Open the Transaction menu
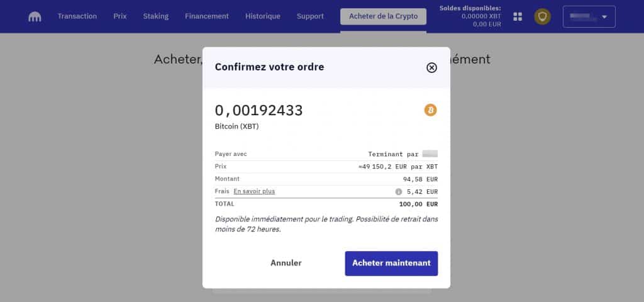The width and height of the screenshot is (644, 302). click(77, 16)
